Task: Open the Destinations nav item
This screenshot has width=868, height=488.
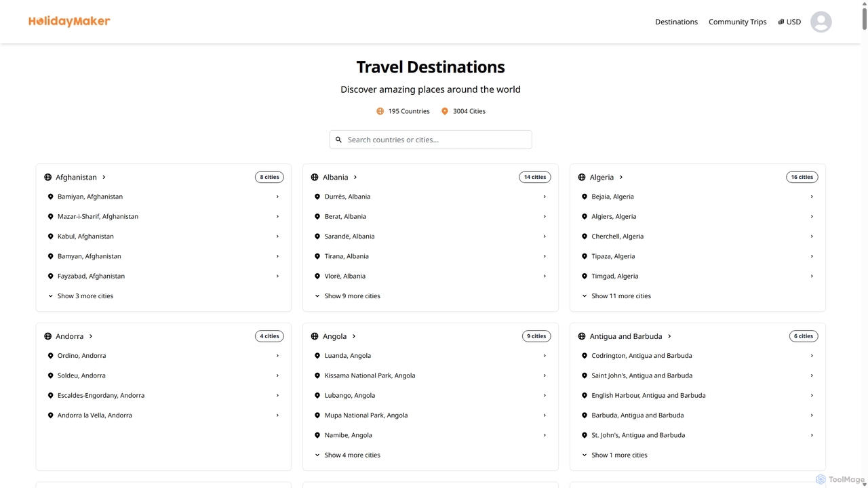Action: tap(676, 22)
